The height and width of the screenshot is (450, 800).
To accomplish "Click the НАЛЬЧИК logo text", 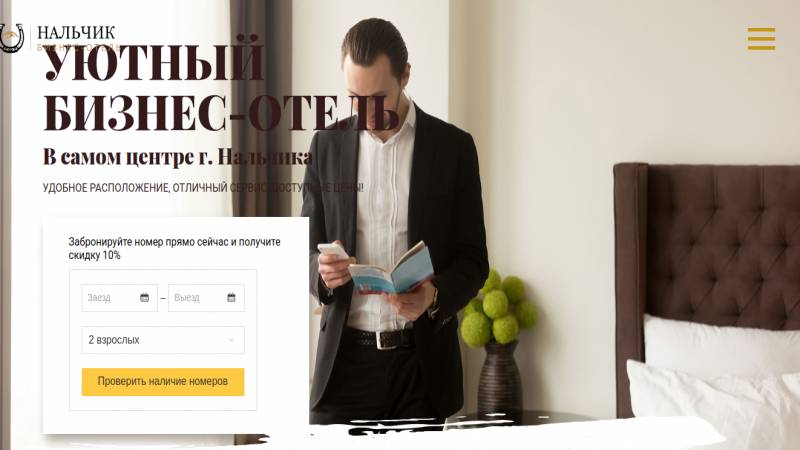I will pyautogui.click(x=76, y=33).
